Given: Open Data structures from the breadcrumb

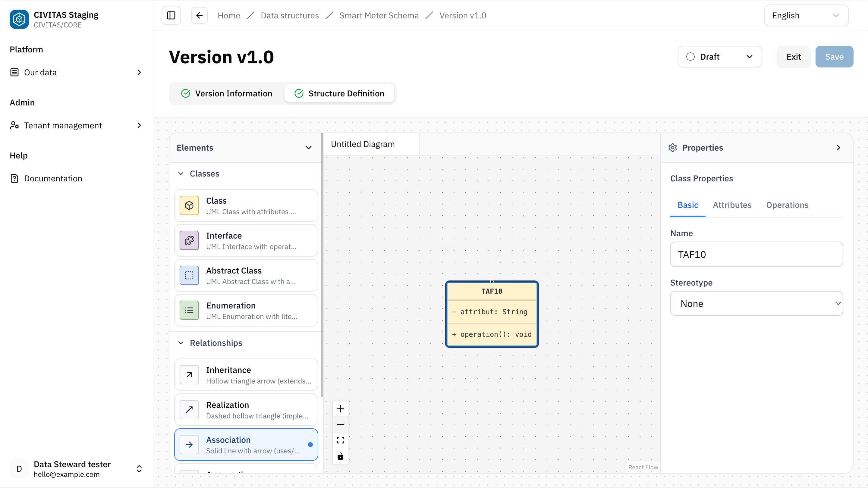Looking at the screenshot, I should pyautogui.click(x=290, y=15).
